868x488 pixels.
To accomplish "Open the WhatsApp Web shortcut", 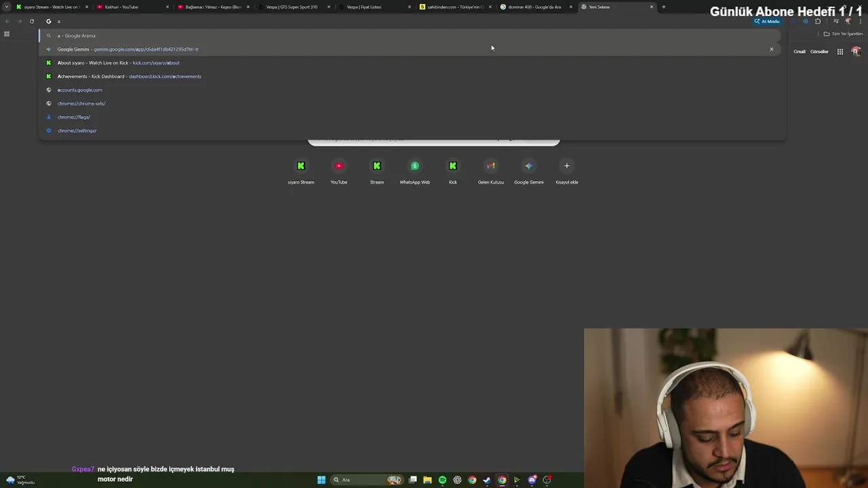I will coord(415,171).
